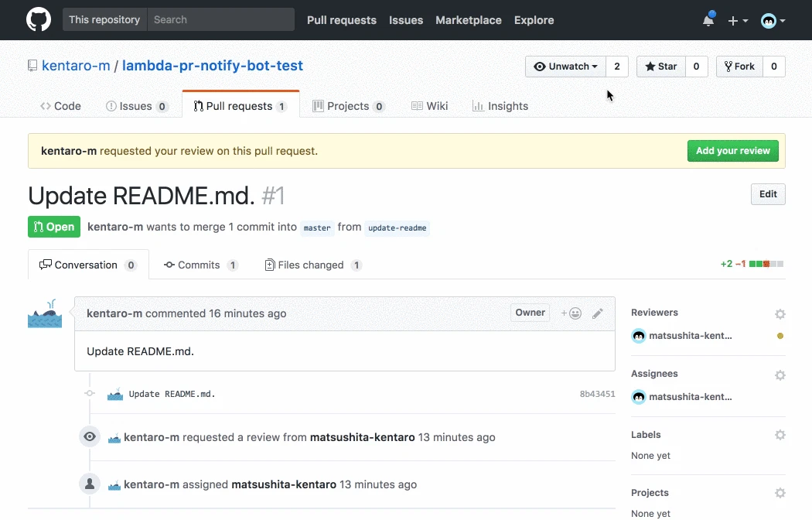Focus the repository search field

point(221,19)
